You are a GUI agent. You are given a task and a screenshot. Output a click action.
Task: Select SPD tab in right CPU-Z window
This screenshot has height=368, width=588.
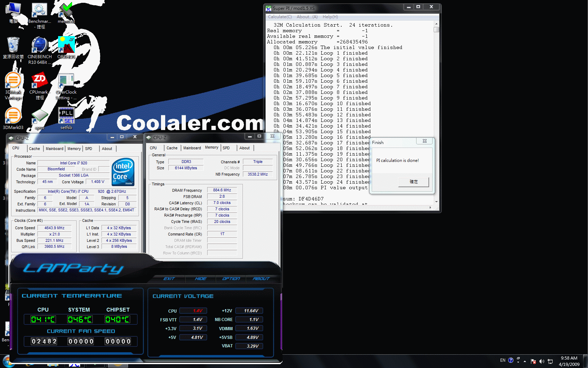click(226, 148)
